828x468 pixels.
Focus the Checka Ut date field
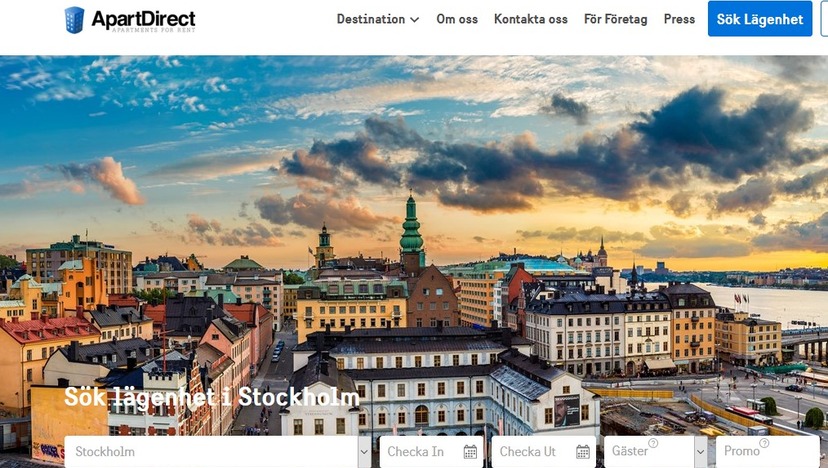(543, 452)
